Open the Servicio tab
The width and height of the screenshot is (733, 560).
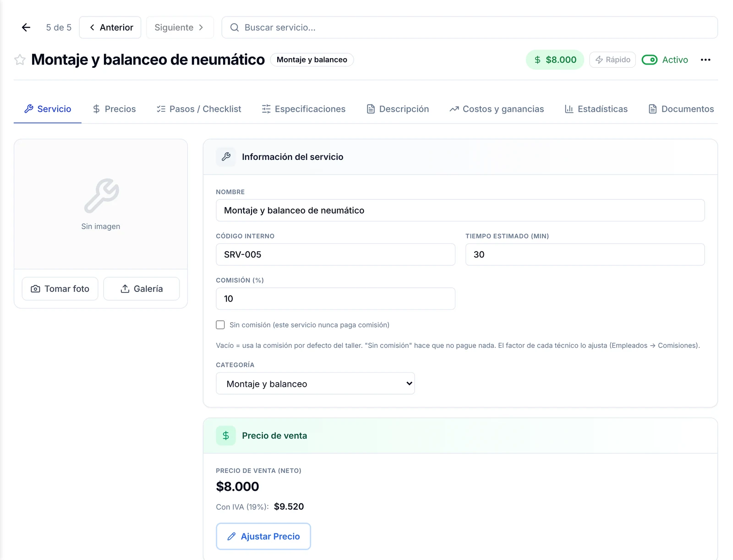pyautogui.click(x=48, y=109)
